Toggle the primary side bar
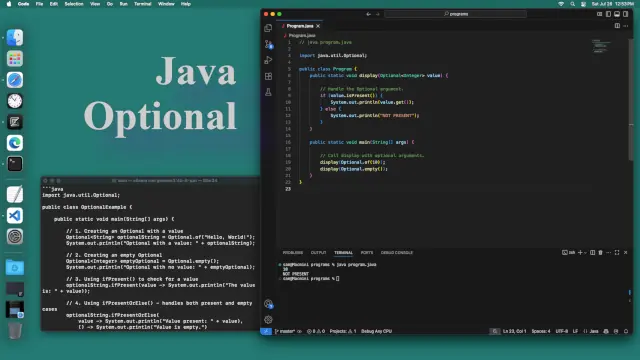 [608, 14]
